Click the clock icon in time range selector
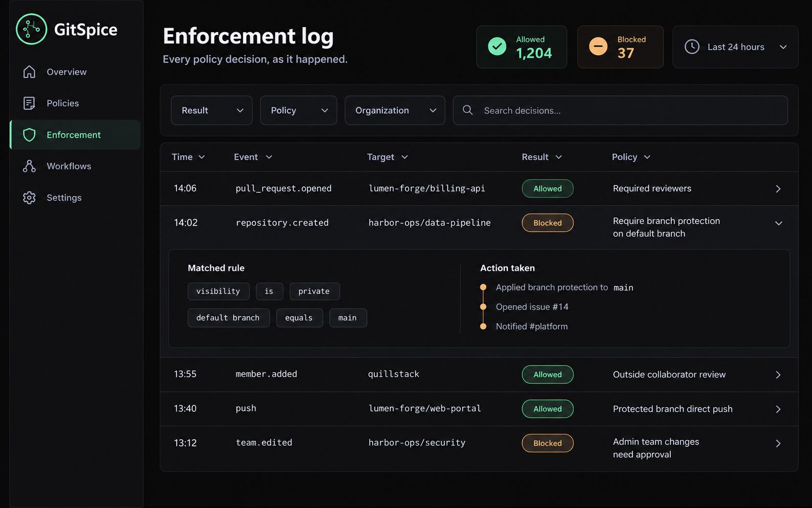 (692, 47)
